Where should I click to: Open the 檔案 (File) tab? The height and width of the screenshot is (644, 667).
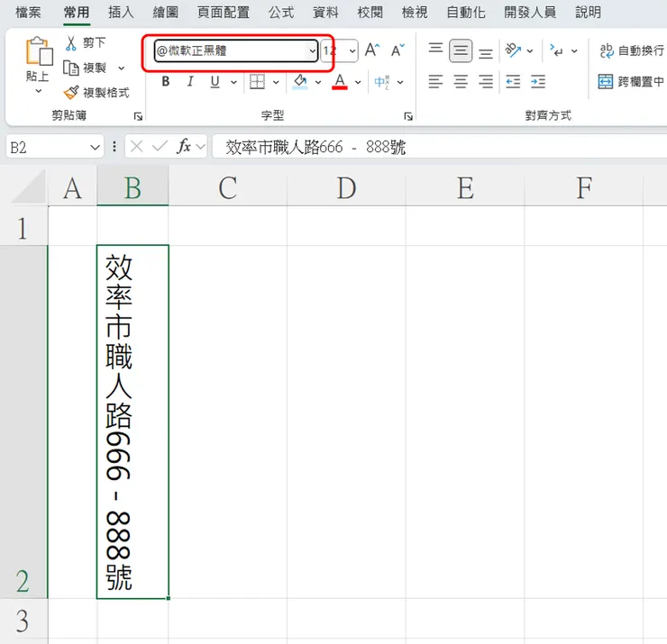tap(28, 13)
